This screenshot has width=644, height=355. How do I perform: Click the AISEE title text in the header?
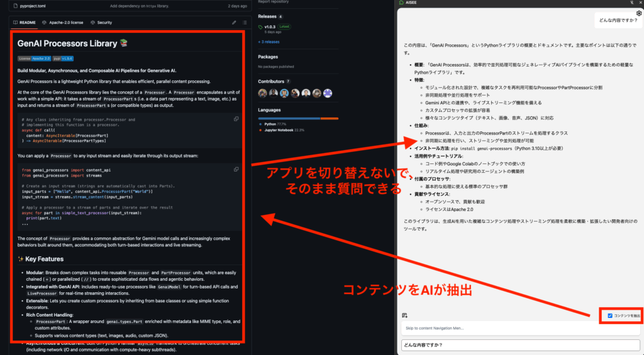tap(411, 3)
